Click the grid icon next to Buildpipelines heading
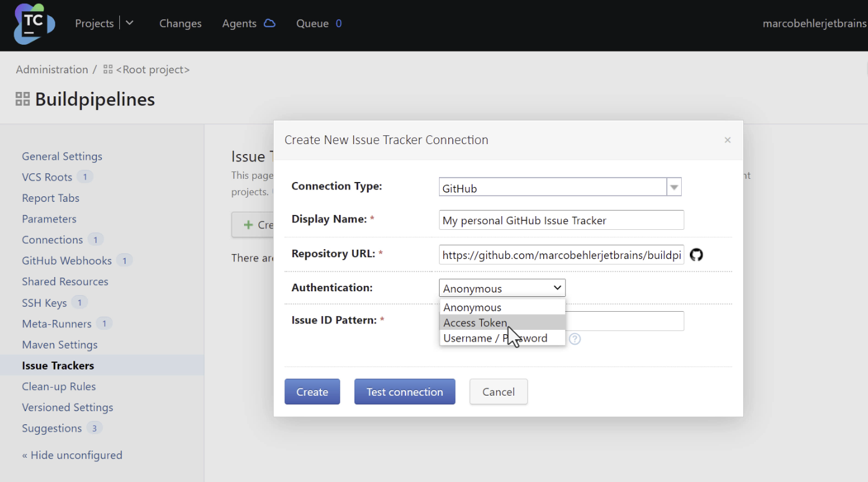 pos(22,98)
